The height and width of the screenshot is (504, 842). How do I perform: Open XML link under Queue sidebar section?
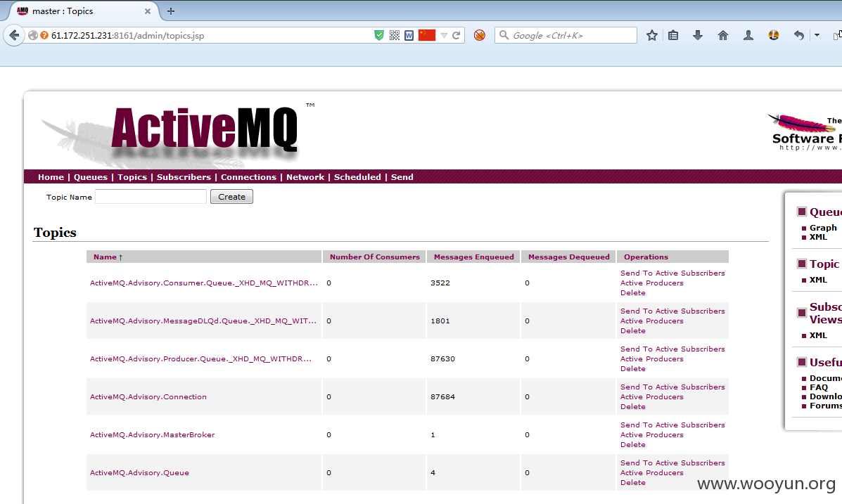(x=818, y=238)
